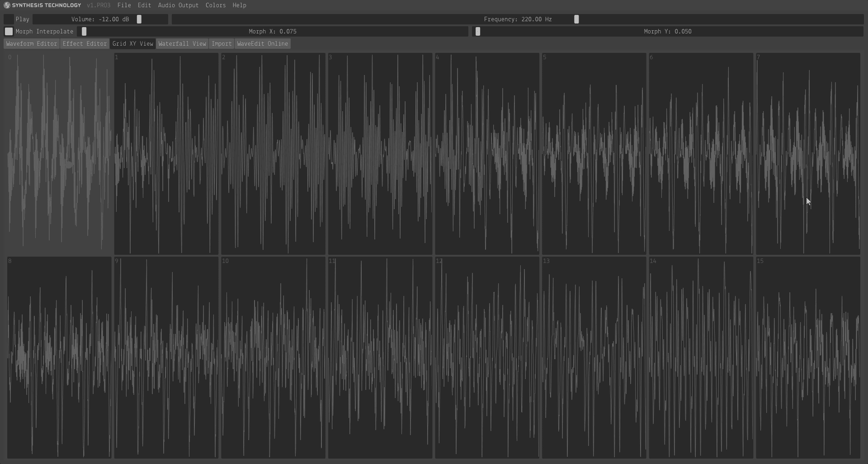Open the Waterfall View tab

point(182,44)
